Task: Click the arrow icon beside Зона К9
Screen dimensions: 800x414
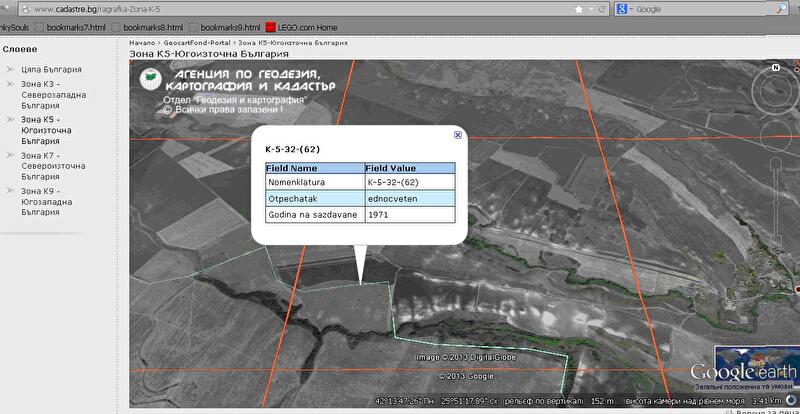Action: [x=10, y=191]
